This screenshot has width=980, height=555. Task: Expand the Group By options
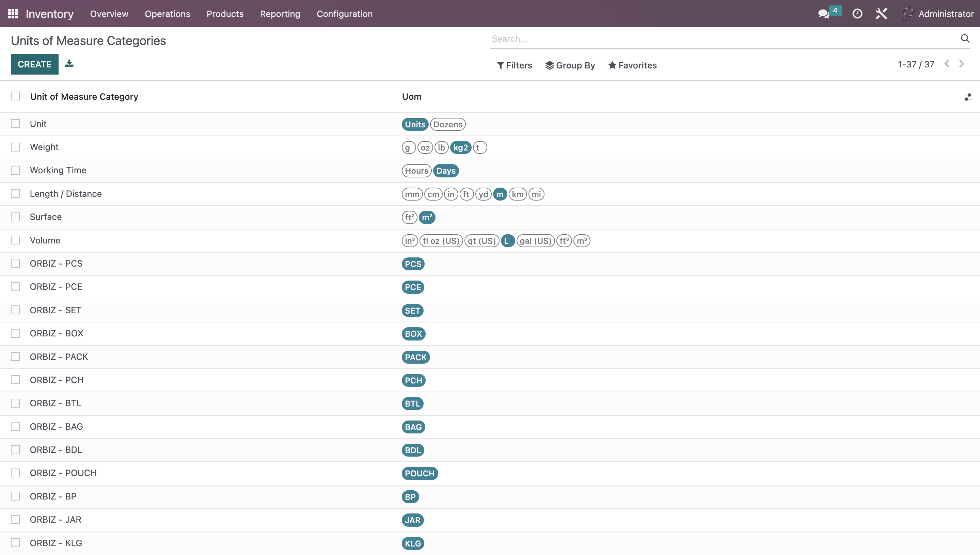coord(570,65)
